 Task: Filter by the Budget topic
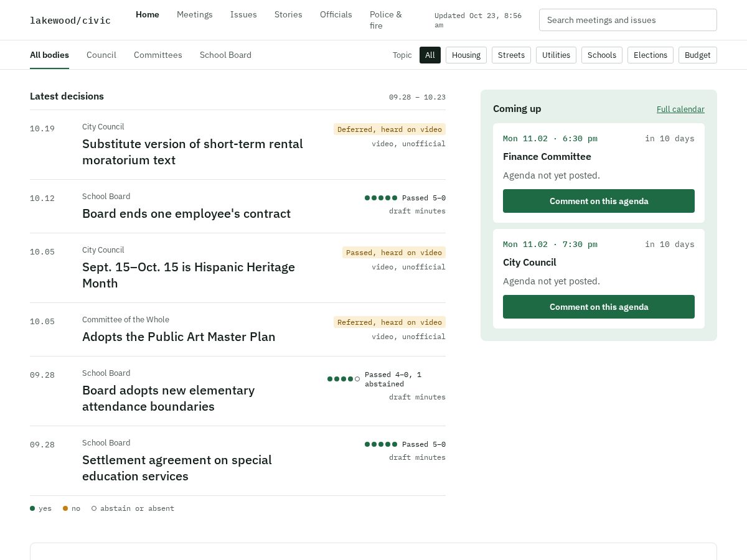click(x=698, y=55)
